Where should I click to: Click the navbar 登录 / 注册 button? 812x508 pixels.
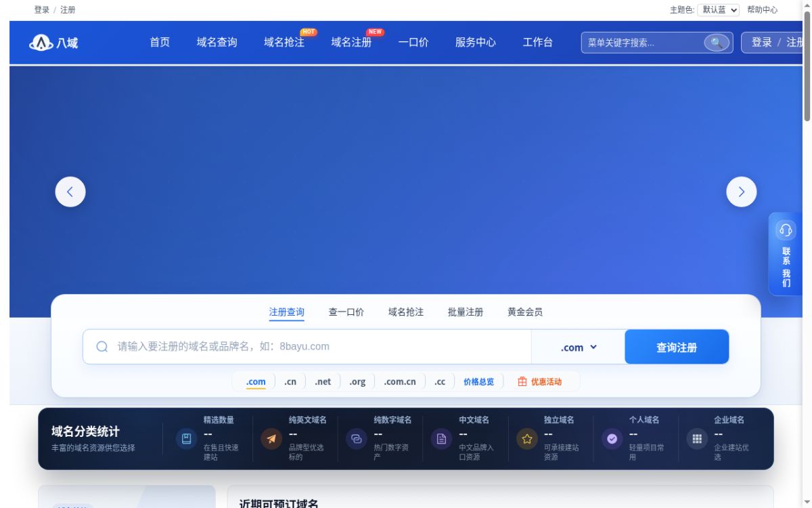(773, 43)
